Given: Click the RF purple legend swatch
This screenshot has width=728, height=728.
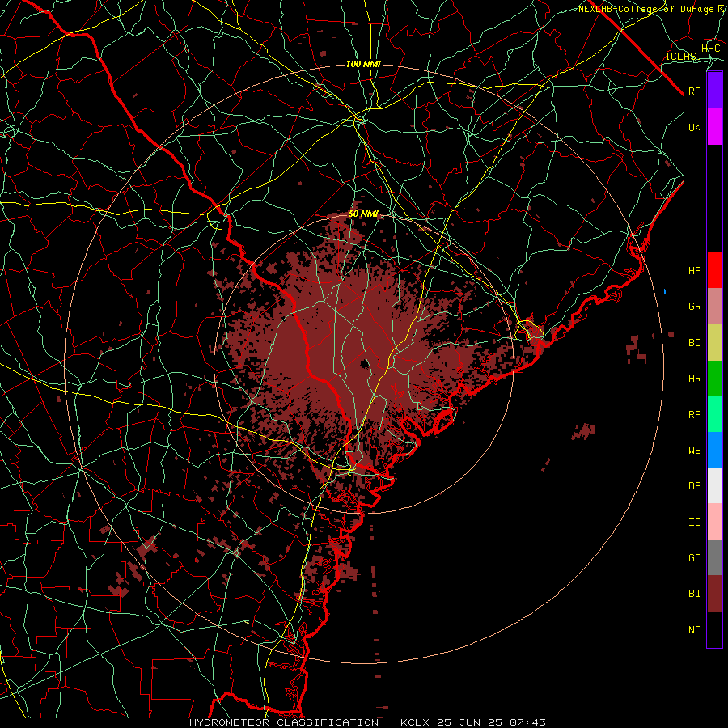Looking at the screenshot, I should pyautogui.click(x=714, y=91).
